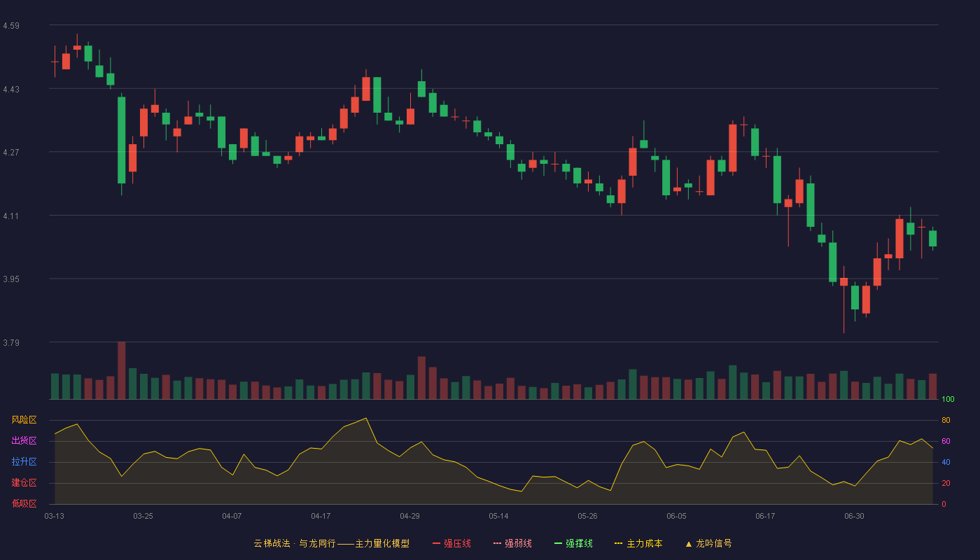Pick the 03-25 date label

(x=143, y=516)
